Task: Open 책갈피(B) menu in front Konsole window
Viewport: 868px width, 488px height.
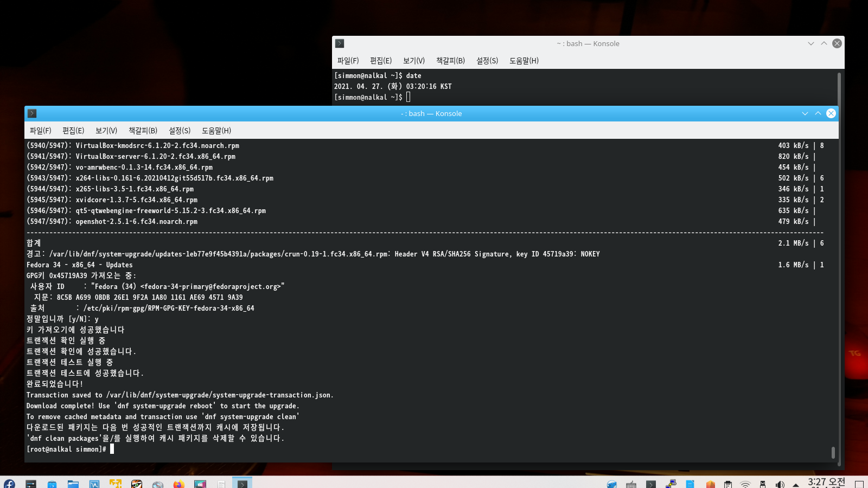Action: point(143,131)
